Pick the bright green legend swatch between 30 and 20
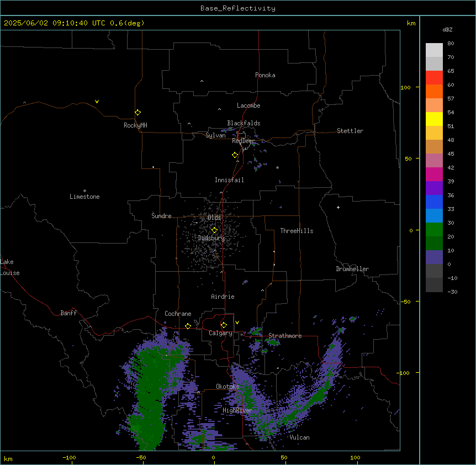Image resolution: width=476 pixels, height=465 pixels. (434, 230)
